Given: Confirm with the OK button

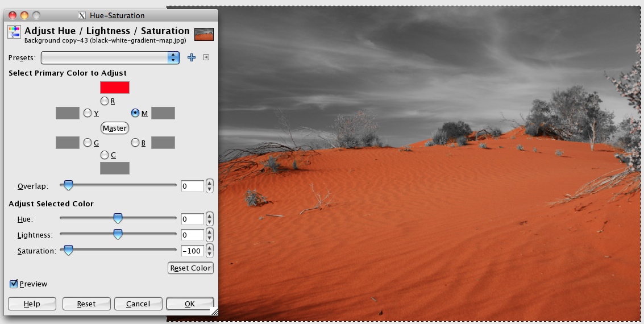Looking at the screenshot, I should 190,304.
